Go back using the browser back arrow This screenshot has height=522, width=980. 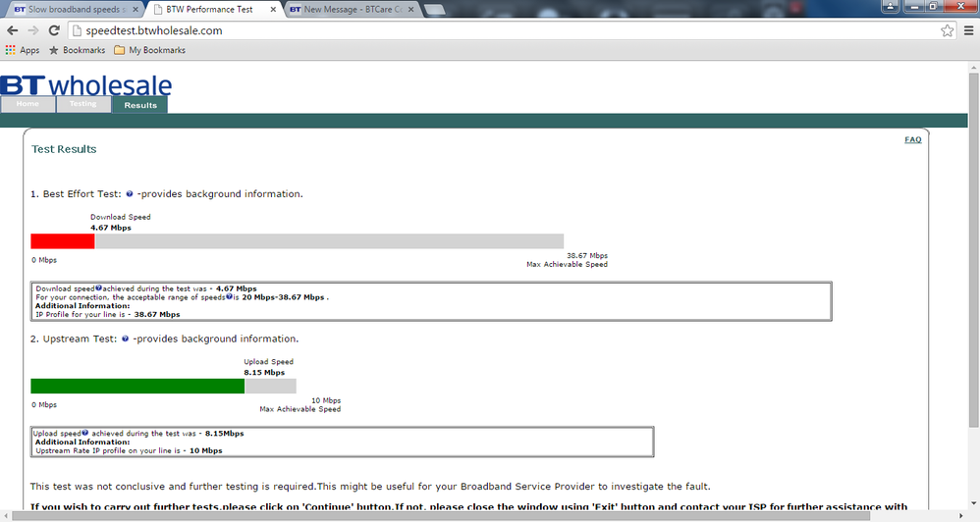(13, 30)
